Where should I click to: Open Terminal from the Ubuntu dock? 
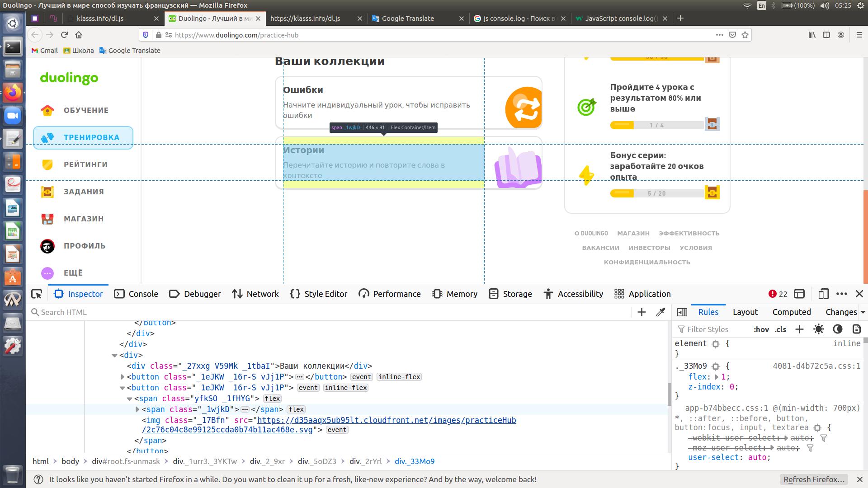(x=12, y=47)
